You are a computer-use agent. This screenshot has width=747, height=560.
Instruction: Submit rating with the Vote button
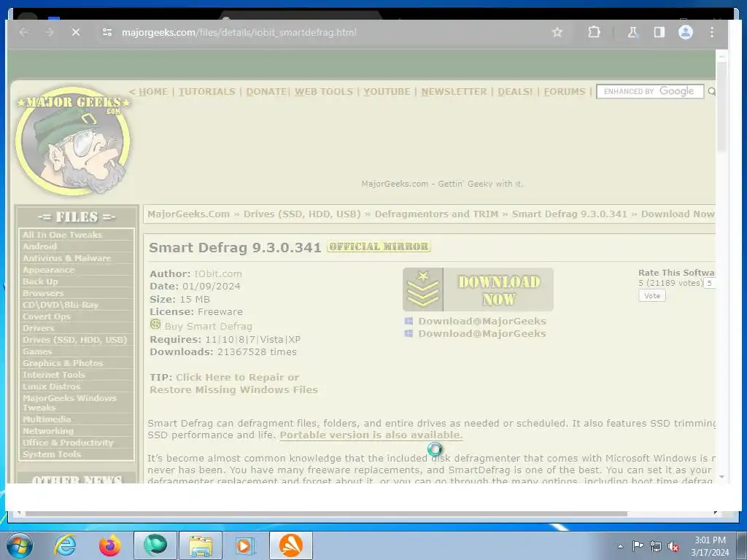[652, 296]
